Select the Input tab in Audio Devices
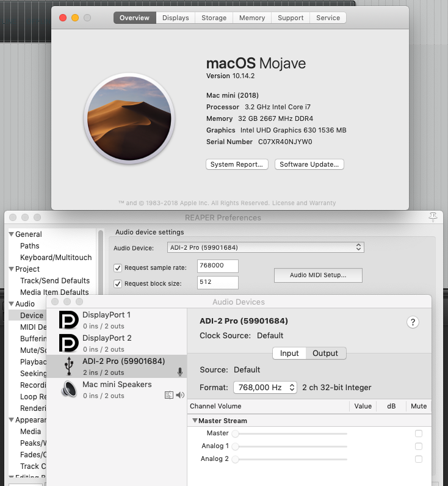 289,354
